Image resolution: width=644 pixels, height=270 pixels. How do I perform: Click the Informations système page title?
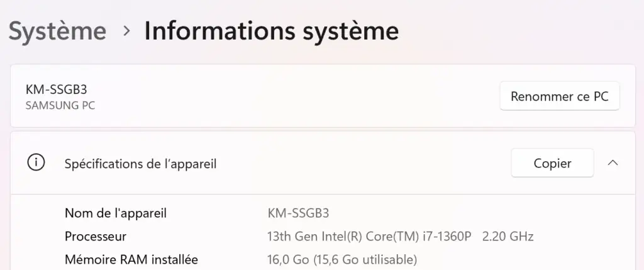(272, 31)
